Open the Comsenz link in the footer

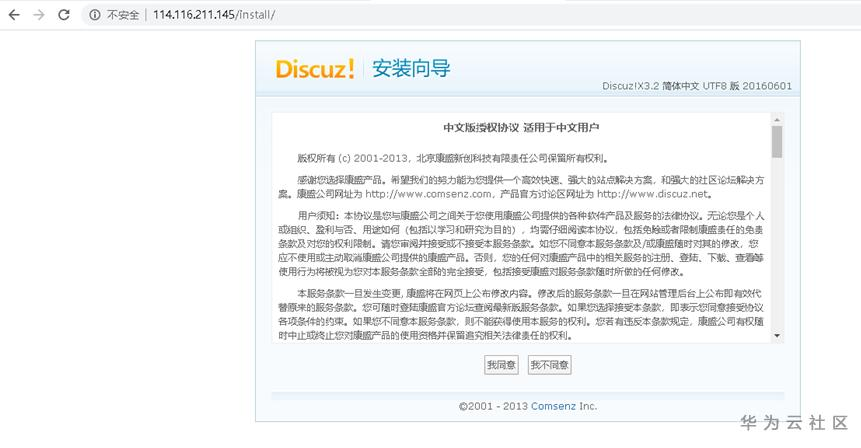(554, 406)
